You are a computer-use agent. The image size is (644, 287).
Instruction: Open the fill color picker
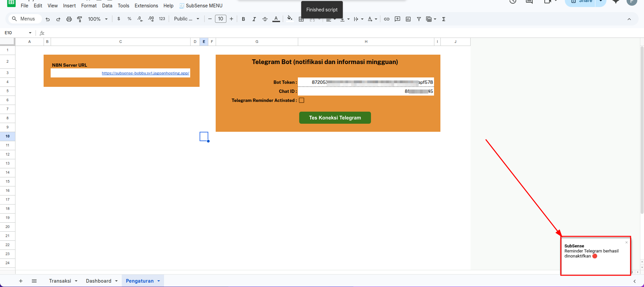(x=290, y=18)
